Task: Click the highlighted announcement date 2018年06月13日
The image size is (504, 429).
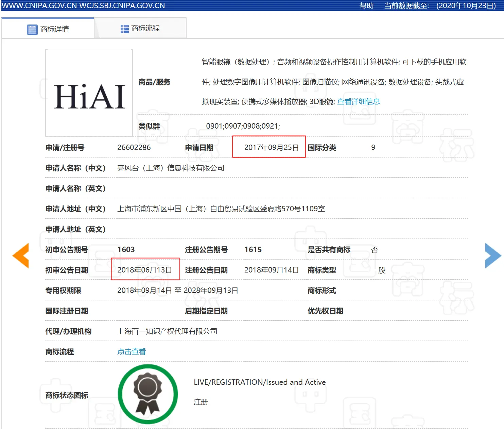Action: [x=144, y=270]
